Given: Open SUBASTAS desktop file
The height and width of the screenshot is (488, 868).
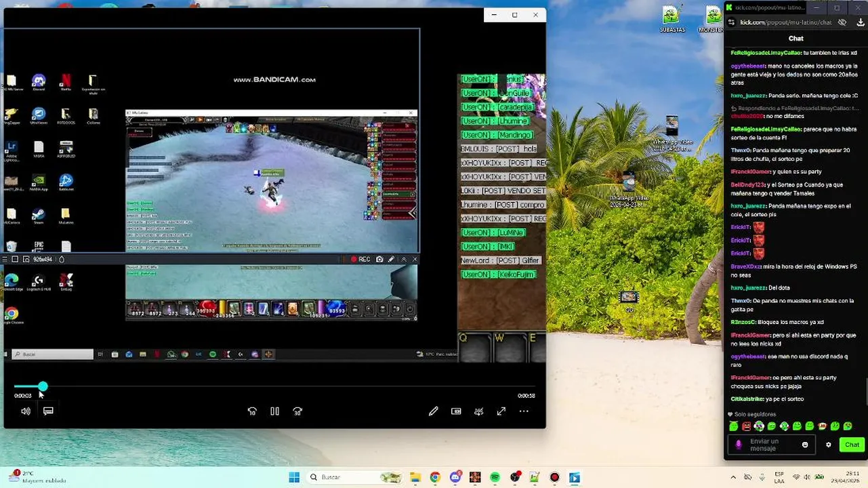Looking at the screenshot, I should click(x=671, y=18).
